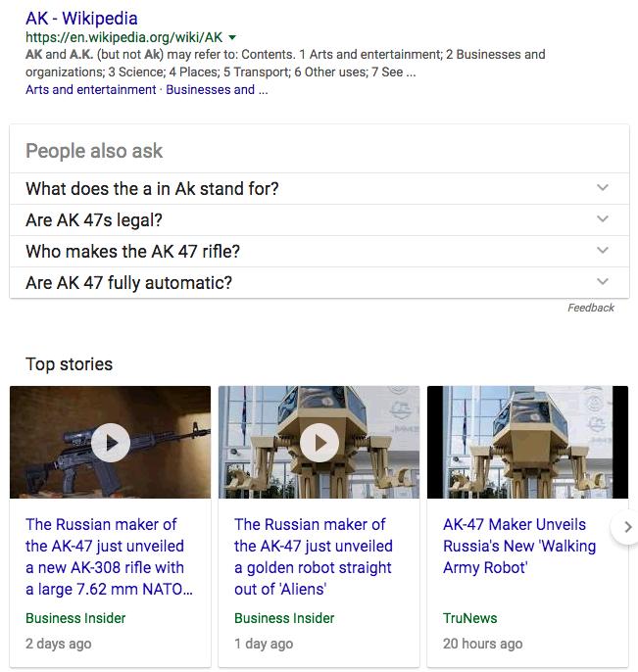
Task: Open the dropdown arrow beside Wikipedia URL
Action: pos(232,37)
